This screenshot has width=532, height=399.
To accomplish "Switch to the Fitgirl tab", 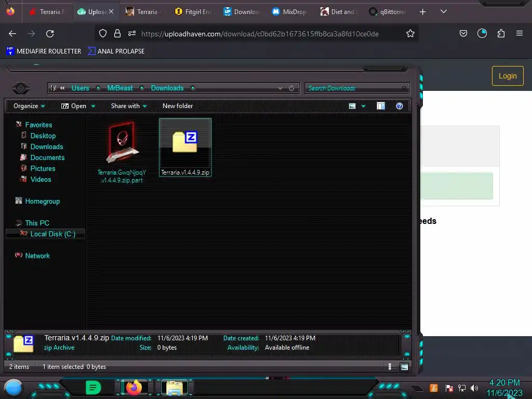I will click(x=193, y=12).
